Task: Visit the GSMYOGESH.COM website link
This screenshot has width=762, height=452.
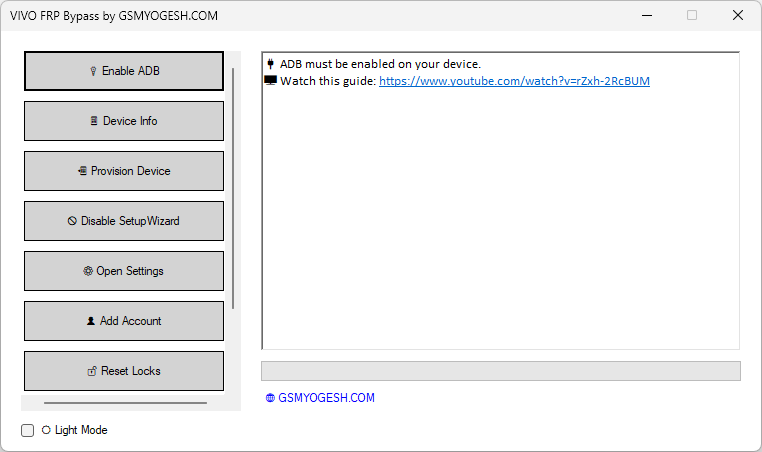Action: [x=326, y=398]
